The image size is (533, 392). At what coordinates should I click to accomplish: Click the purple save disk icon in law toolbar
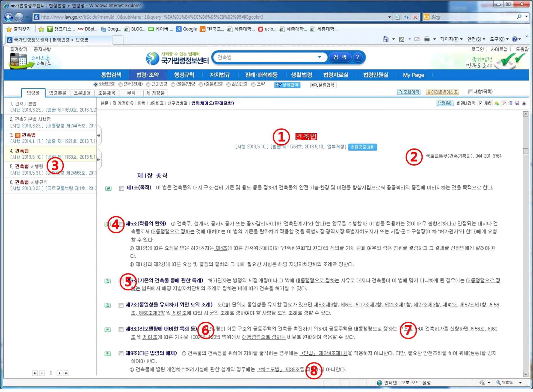pos(517,103)
